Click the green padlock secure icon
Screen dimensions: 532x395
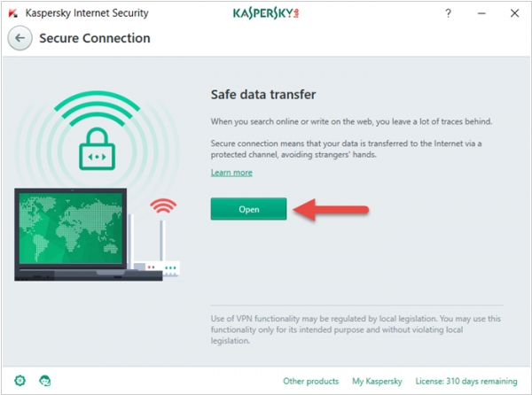[97, 149]
